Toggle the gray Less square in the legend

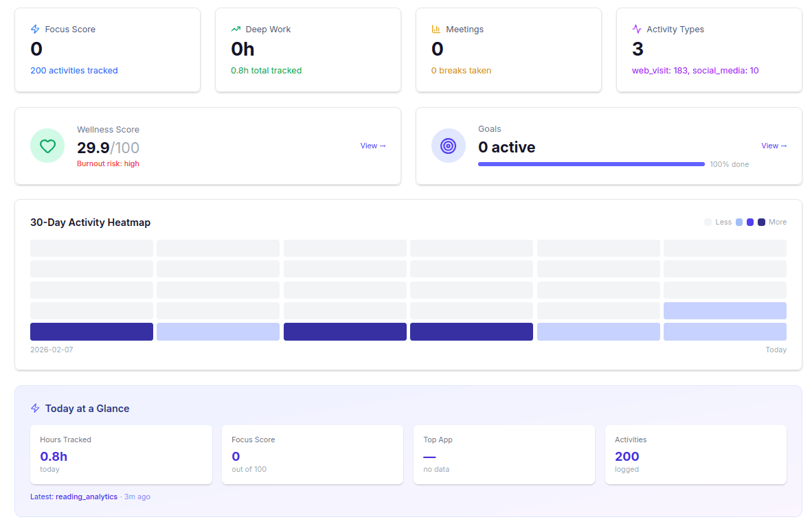click(708, 222)
